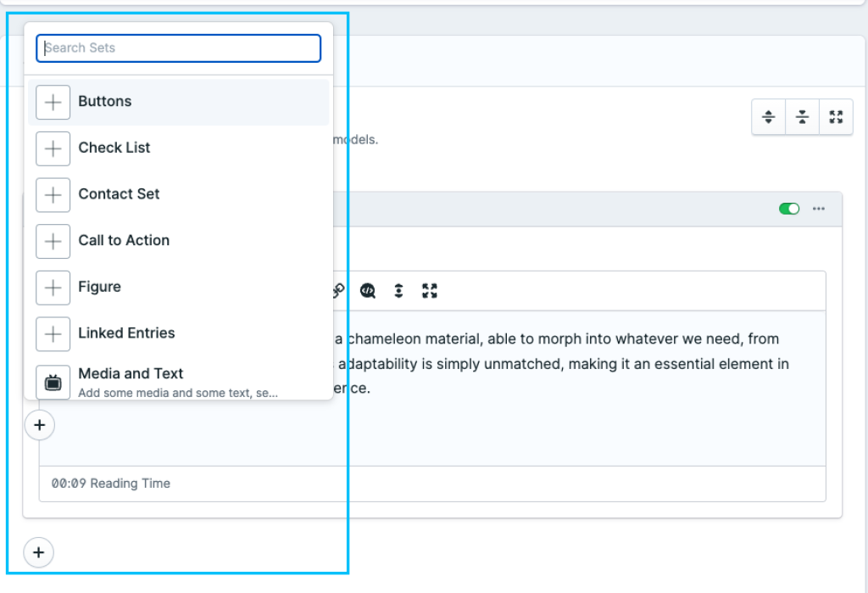Image resolution: width=868 pixels, height=593 pixels.
Task: Click the collapse all sets icon
Action: click(802, 117)
